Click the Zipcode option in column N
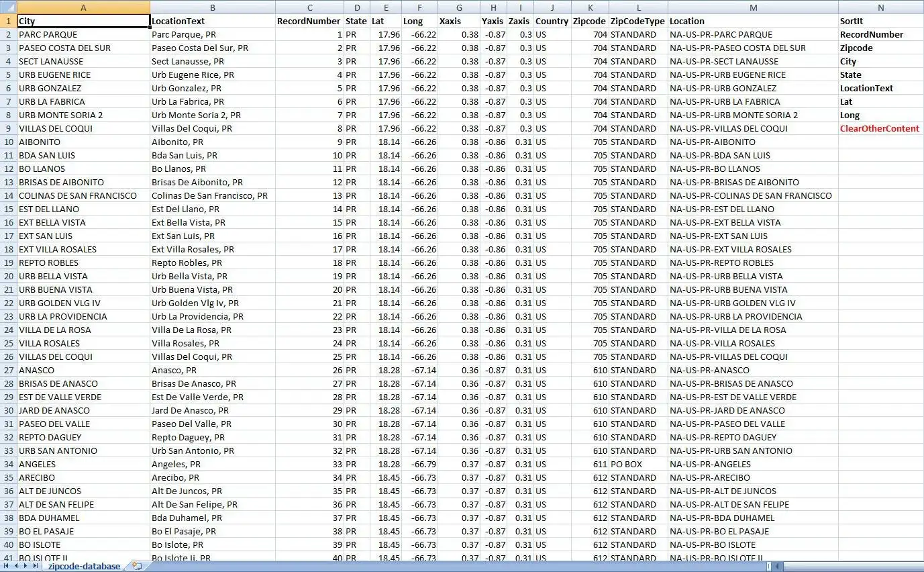 point(881,48)
